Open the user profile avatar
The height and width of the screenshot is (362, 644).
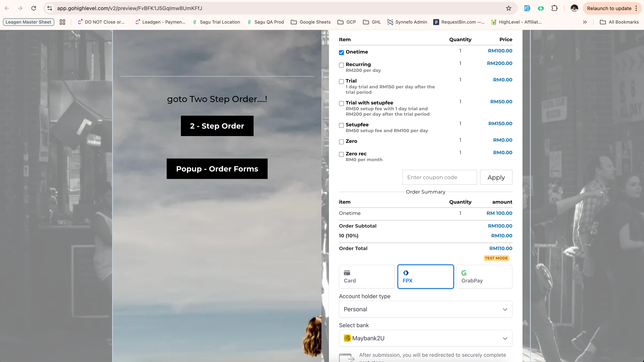click(x=574, y=8)
